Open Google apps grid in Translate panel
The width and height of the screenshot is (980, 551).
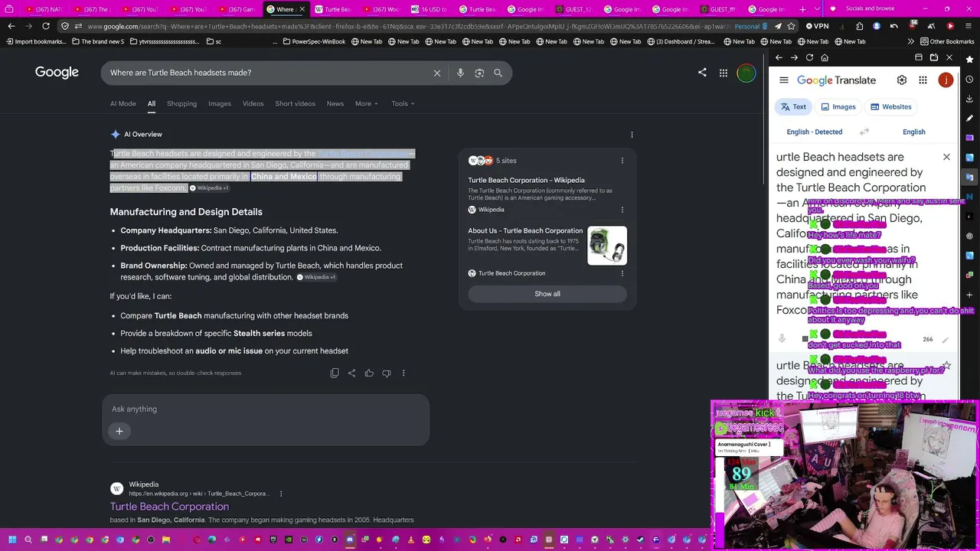[923, 80]
